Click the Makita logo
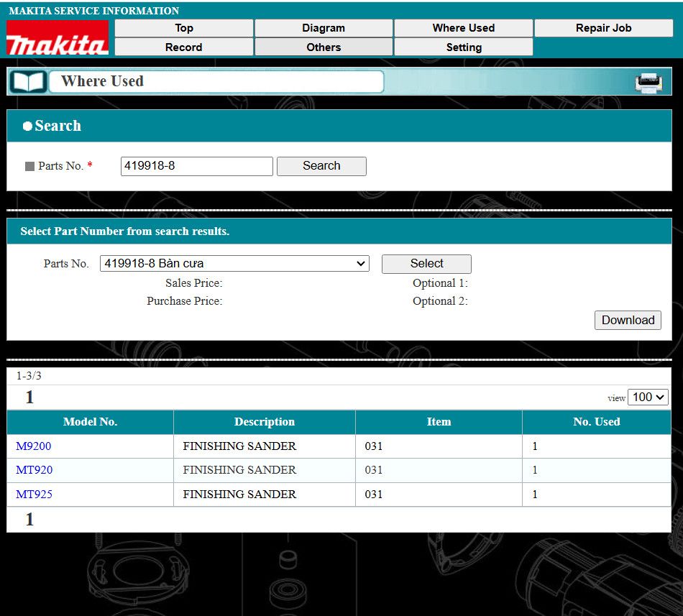 [57, 38]
